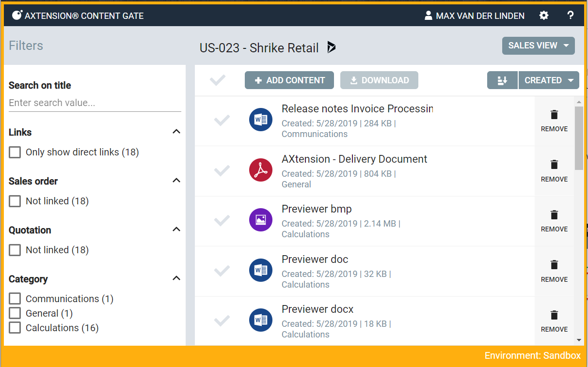
Task: Open the Created sort dropdown
Action: tap(549, 80)
